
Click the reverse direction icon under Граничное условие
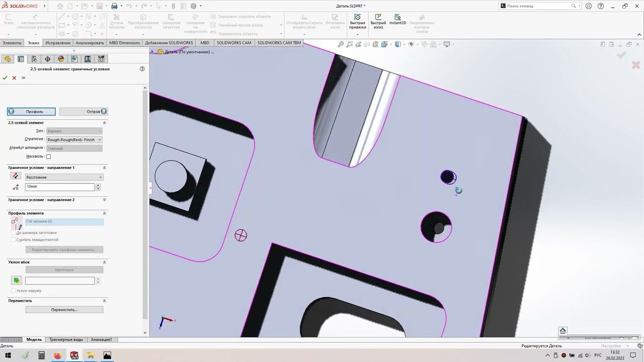pyautogui.click(x=16, y=176)
